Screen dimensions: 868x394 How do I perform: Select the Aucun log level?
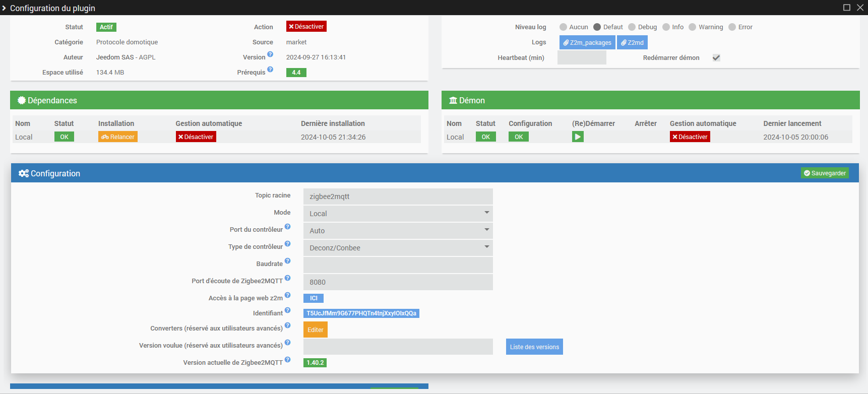tap(563, 27)
